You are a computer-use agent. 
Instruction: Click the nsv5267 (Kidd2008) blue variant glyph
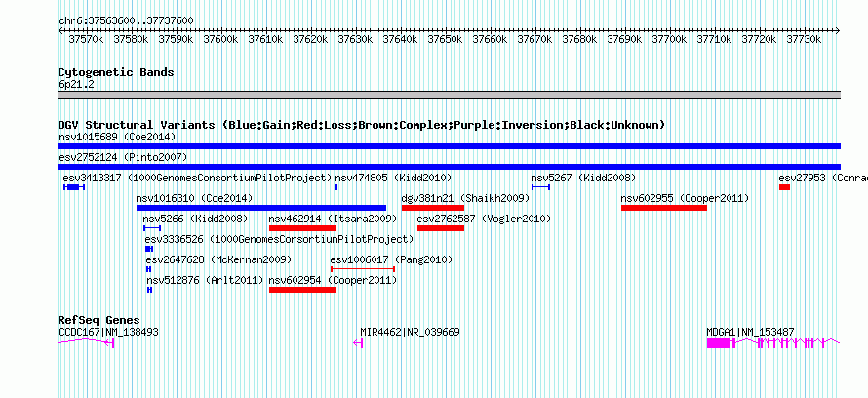(x=541, y=187)
